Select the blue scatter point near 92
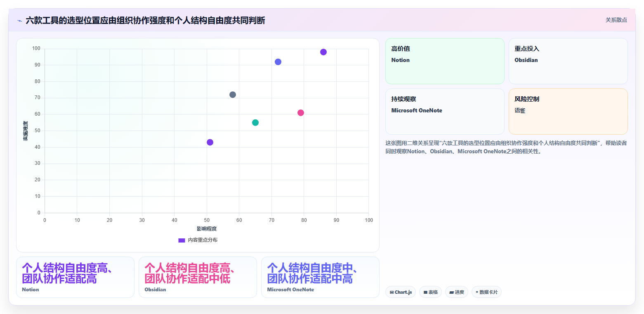 (x=278, y=62)
